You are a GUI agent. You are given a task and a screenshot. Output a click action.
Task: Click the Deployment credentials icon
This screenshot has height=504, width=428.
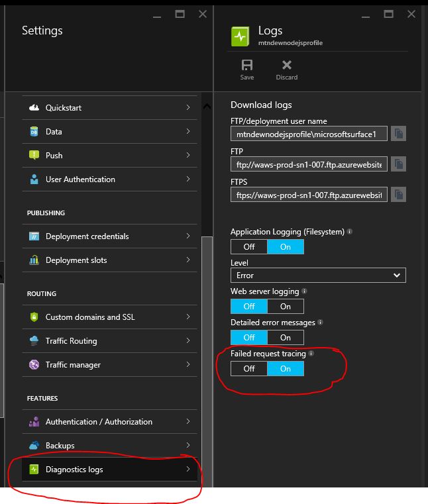pyautogui.click(x=34, y=236)
